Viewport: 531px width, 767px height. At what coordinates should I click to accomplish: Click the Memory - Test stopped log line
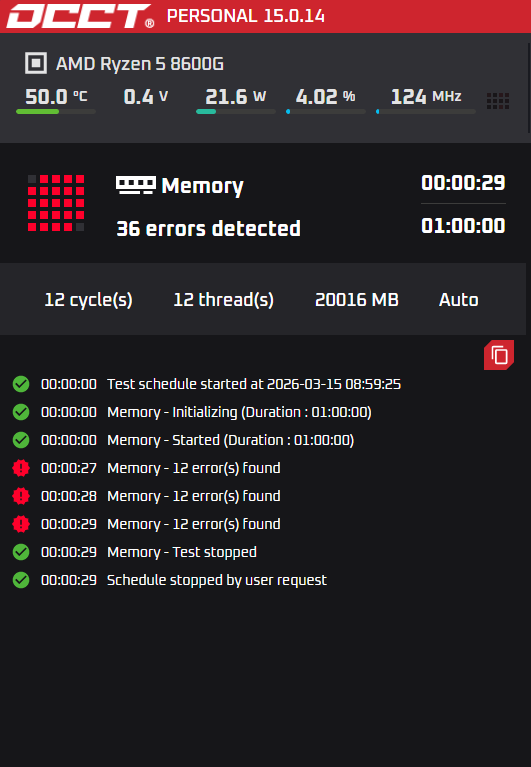tap(182, 552)
